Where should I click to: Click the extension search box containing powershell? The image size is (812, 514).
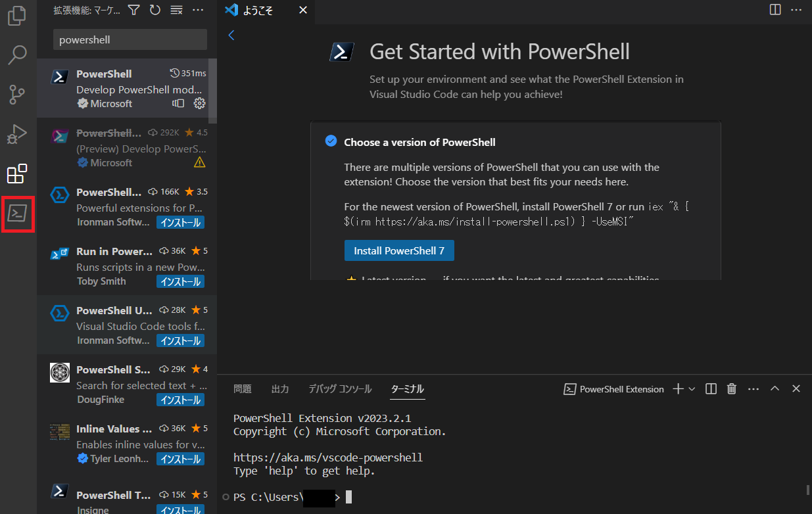pyautogui.click(x=130, y=39)
